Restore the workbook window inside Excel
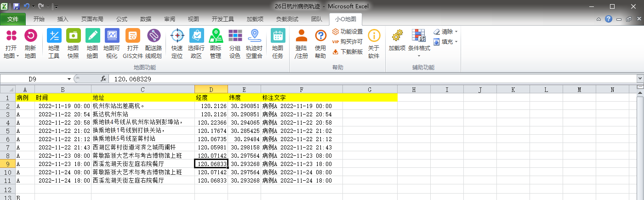644x200 pixels. click(x=628, y=19)
